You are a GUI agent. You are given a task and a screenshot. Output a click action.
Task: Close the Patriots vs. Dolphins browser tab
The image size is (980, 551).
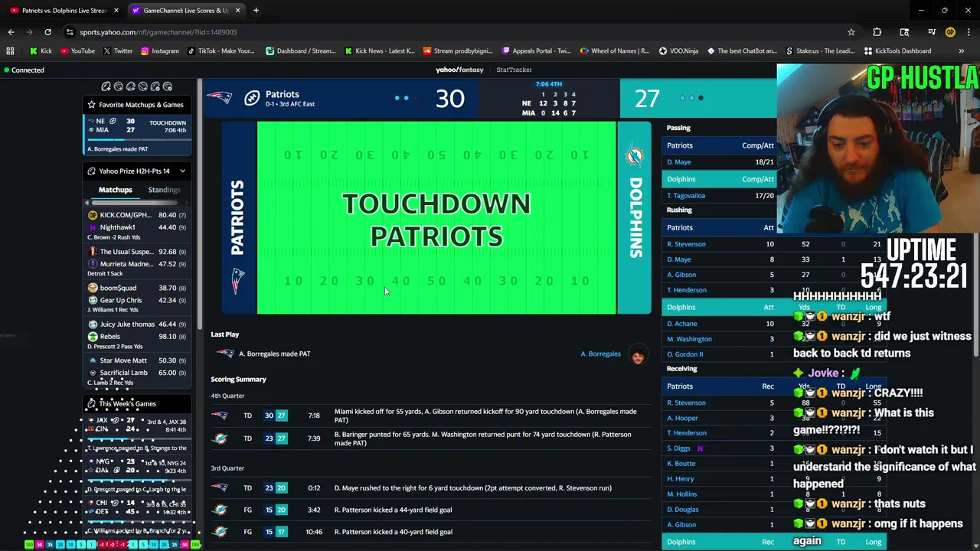(116, 11)
